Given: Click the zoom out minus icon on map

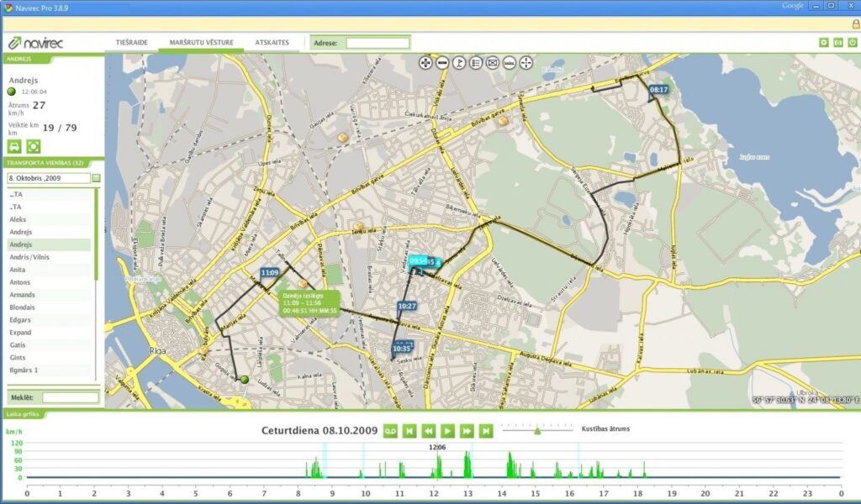Looking at the screenshot, I should (x=442, y=62).
